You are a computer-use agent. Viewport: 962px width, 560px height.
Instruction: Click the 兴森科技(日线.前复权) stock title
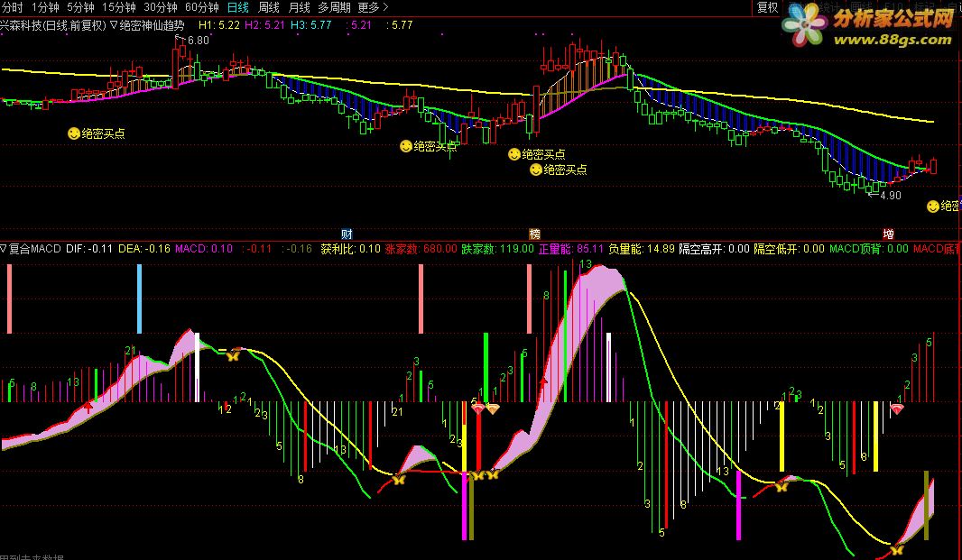(x=53, y=25)
